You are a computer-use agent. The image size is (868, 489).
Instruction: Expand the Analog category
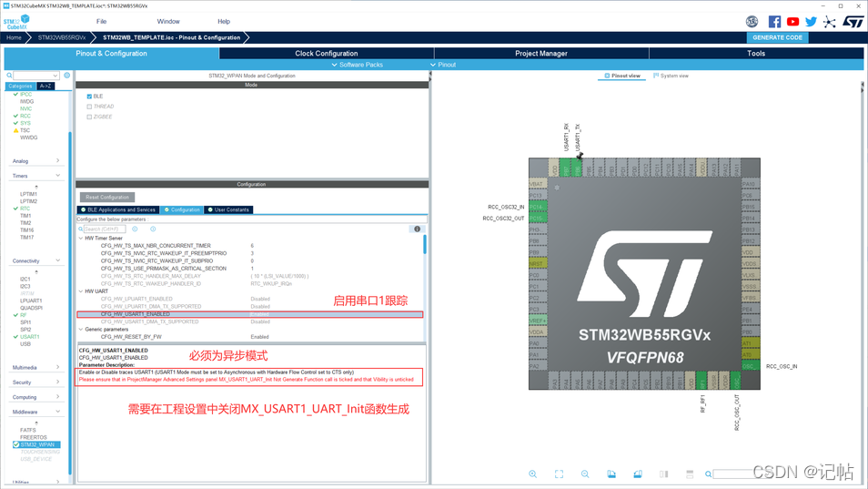57,160
